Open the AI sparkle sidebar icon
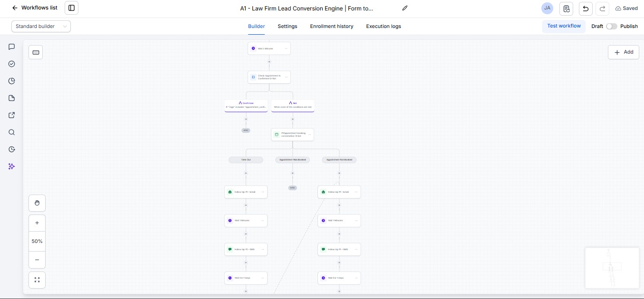The width and height of the screenshot is (644, 299). (12, 167)
